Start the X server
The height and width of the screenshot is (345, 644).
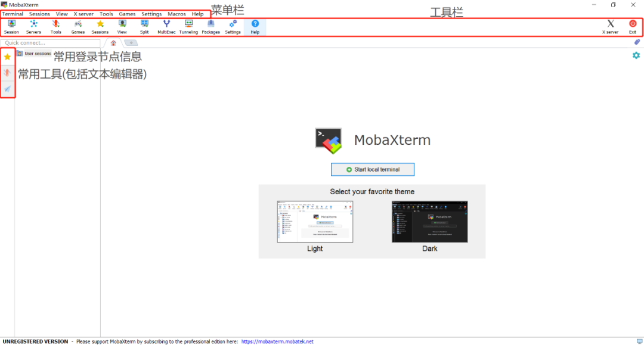point(610,26)
